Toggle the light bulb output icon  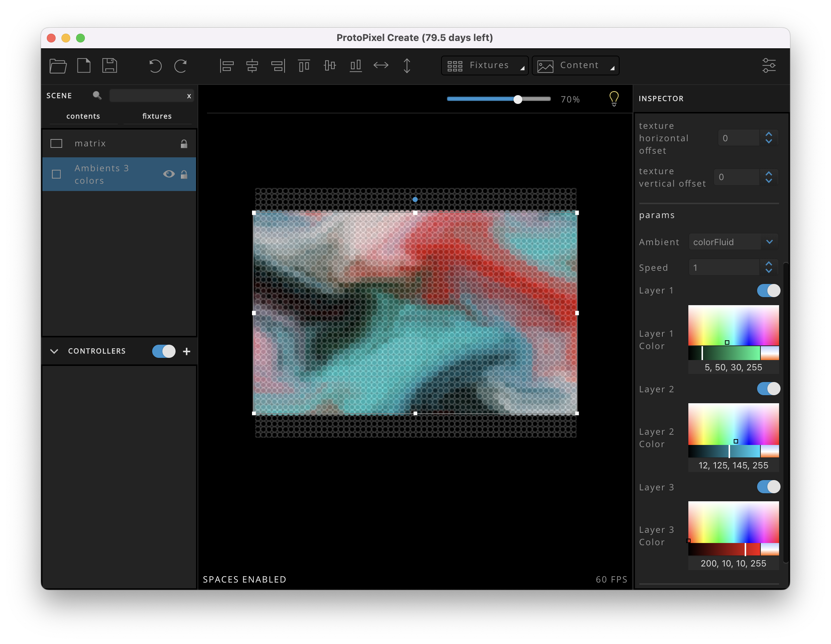[x=614, y=99]
